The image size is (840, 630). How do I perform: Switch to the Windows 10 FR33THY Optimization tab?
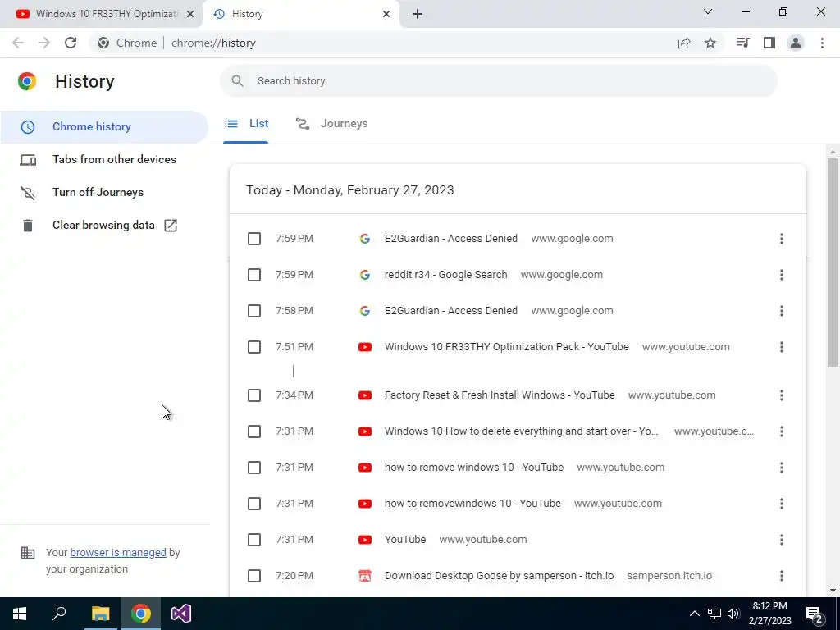pos(102,14)
